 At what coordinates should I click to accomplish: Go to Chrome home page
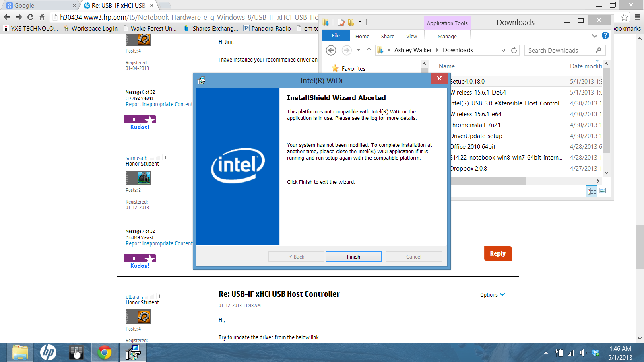42,17
